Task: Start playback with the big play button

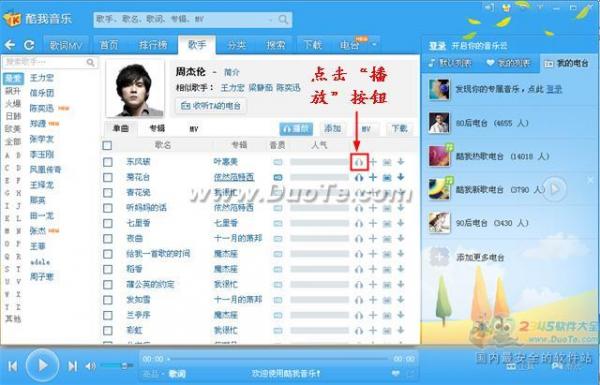Action: coord(42,365)
